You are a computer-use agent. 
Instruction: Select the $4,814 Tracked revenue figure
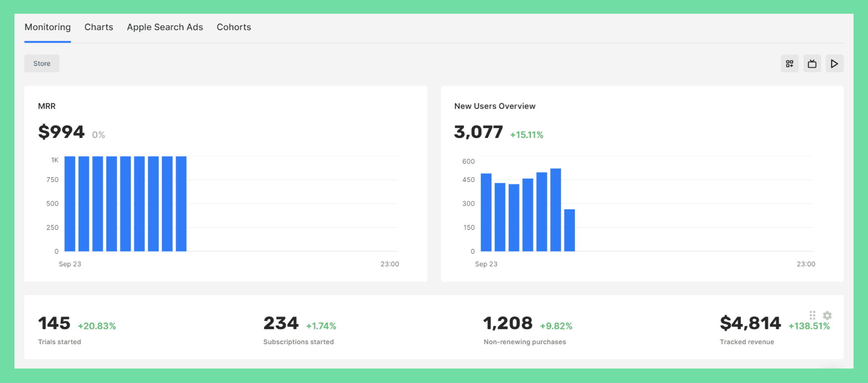coord(750,323)
